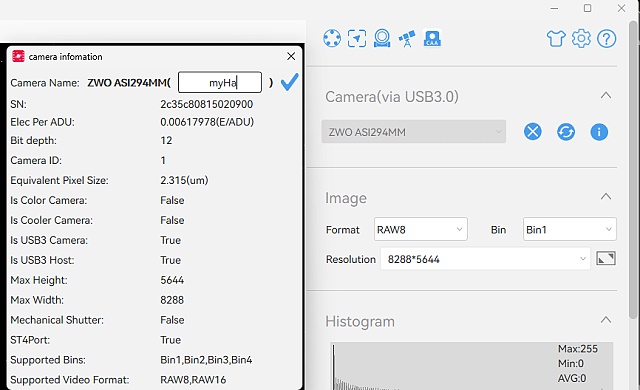Click the Camera Name label
Screen dimensions: 640x390
click(x=45, y=83)
